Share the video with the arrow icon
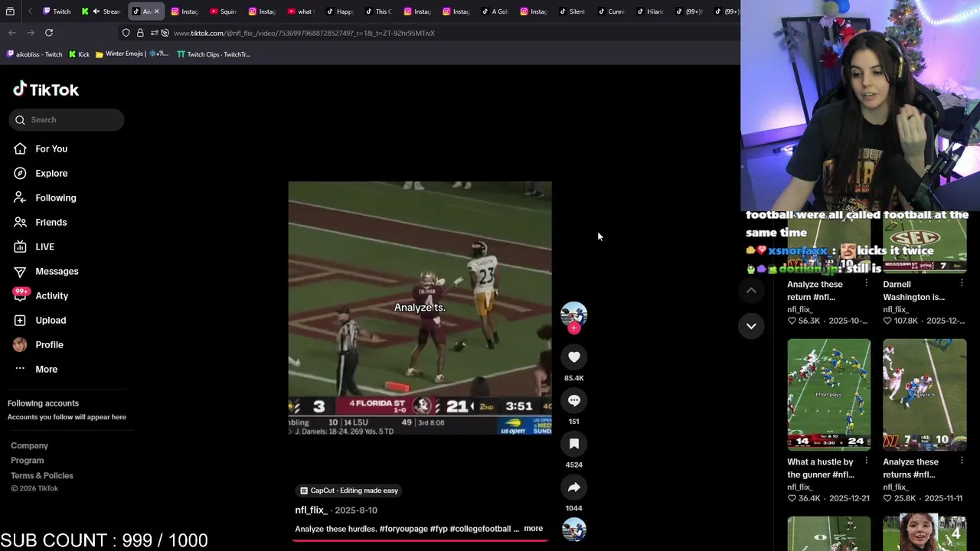The image size is (980, 551). click(x=573, y=487)
